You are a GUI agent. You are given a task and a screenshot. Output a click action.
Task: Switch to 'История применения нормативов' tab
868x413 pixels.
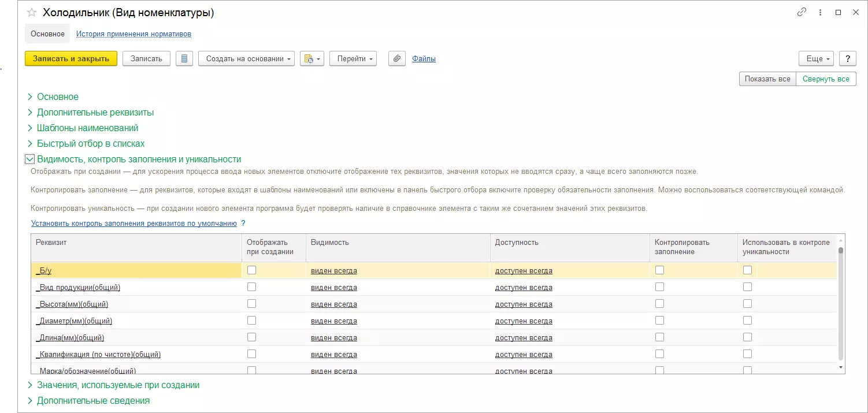(x=133, y=34)
